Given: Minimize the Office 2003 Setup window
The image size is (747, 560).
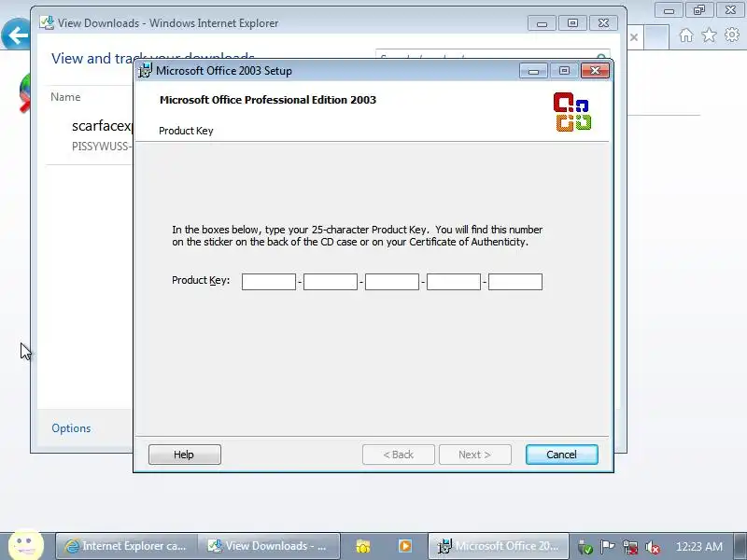Looking at the screenshot, I should click(x=533, y=71).
